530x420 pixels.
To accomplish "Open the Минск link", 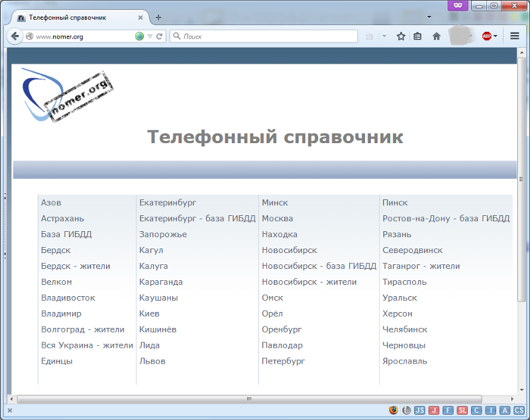I will [275, 203].
